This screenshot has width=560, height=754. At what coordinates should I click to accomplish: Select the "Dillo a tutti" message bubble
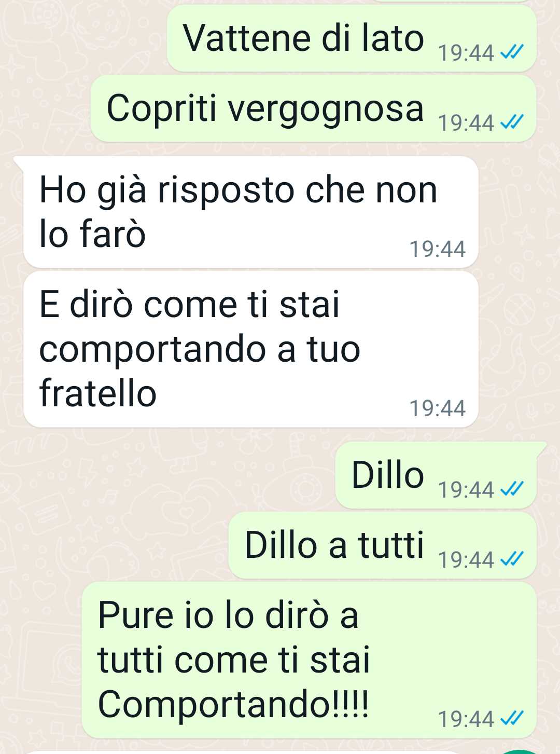coord(383,545)
